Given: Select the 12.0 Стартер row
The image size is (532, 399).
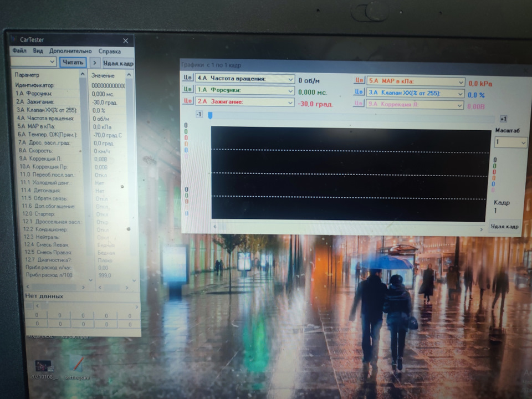Looking at the screenshot, I should point(38,214).
